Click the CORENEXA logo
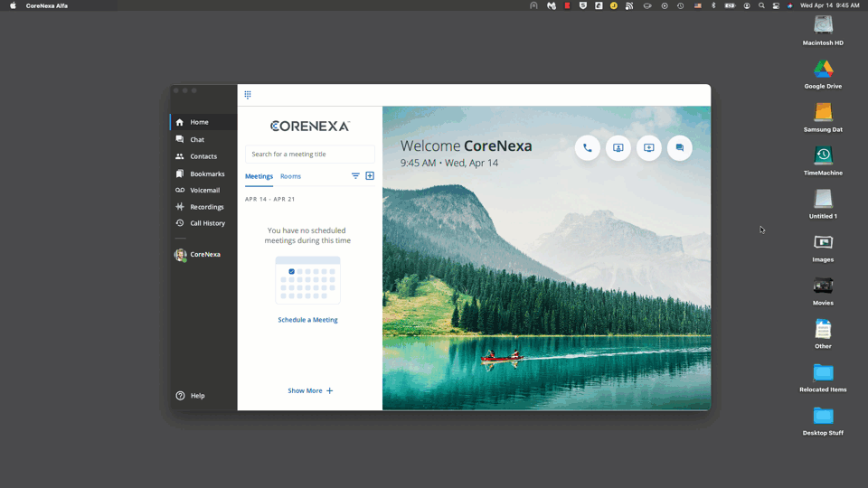The height and width of the screenshot is (488, 868). 310,127
